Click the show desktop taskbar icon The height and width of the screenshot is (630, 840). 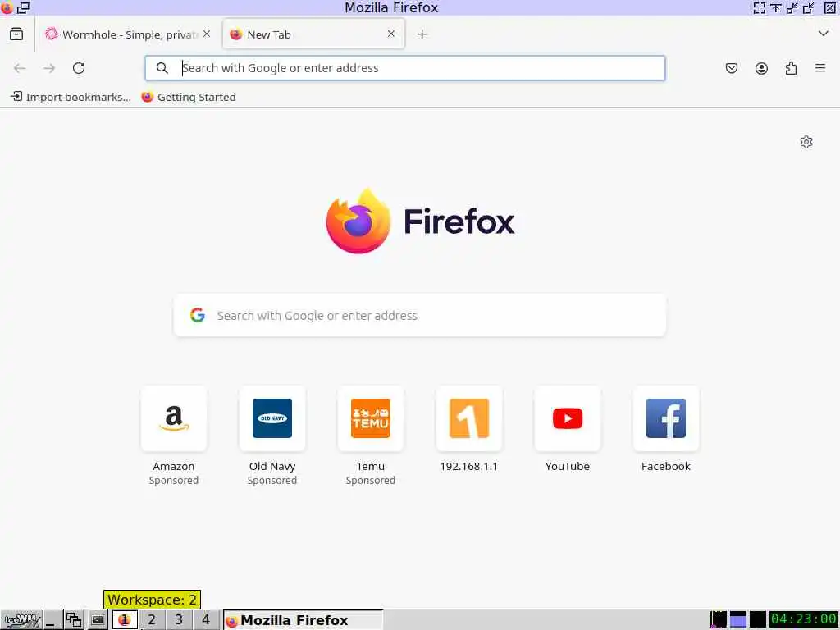[x=52, y=620]
